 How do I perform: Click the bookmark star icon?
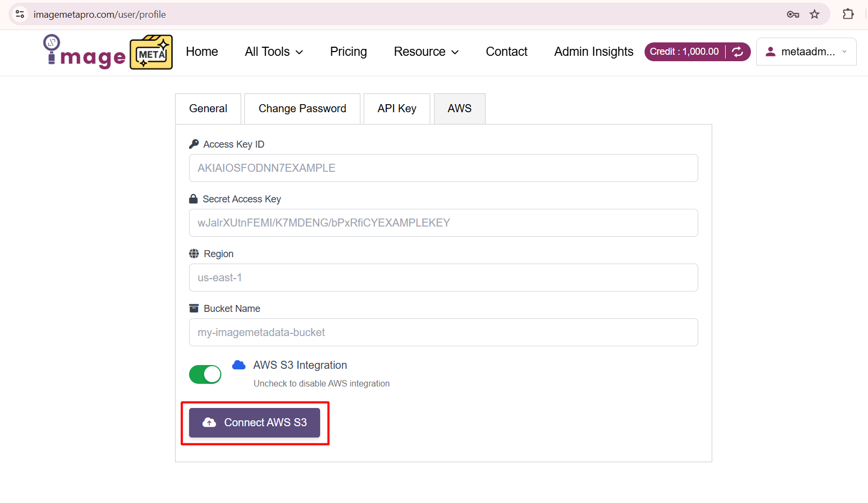click(x=815, y=14)
